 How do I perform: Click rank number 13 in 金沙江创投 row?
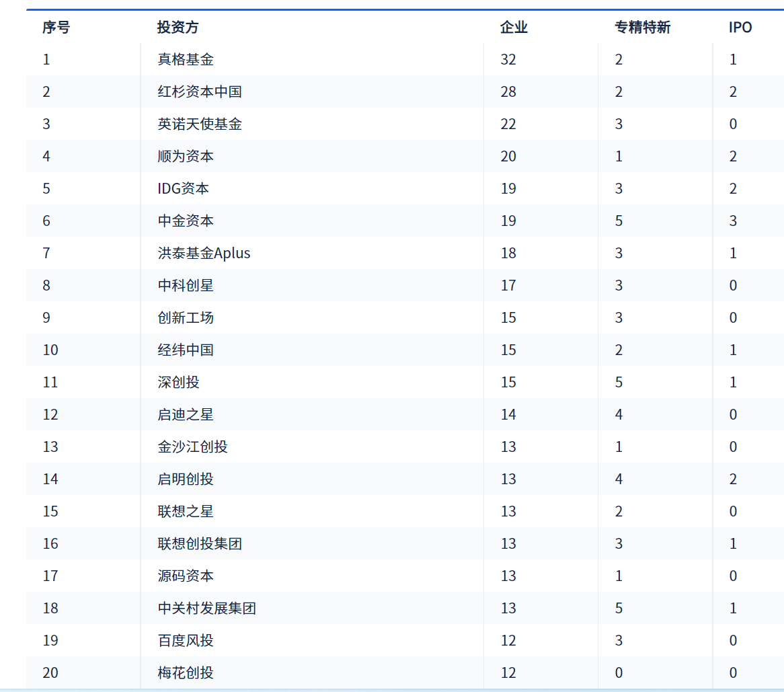50,447
